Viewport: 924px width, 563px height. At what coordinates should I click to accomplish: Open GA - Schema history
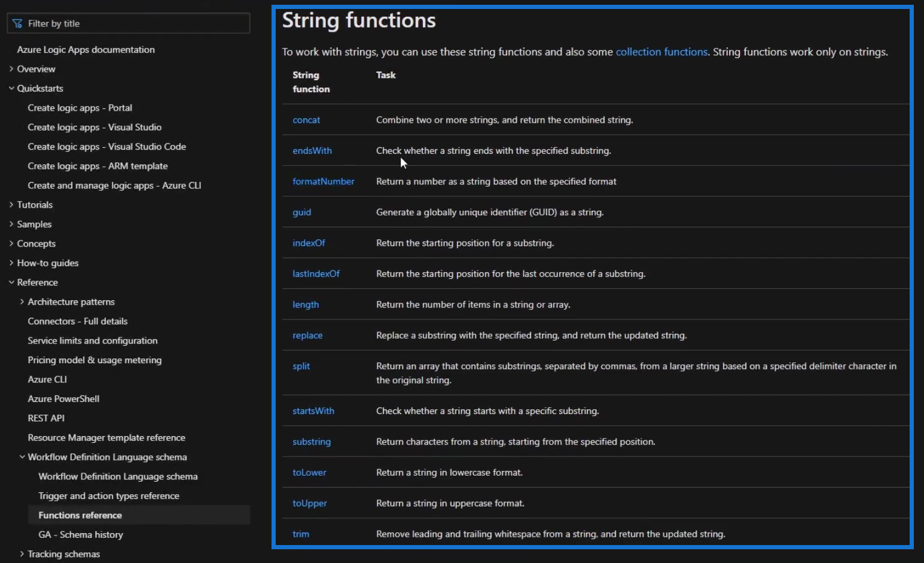click(81, 535)
